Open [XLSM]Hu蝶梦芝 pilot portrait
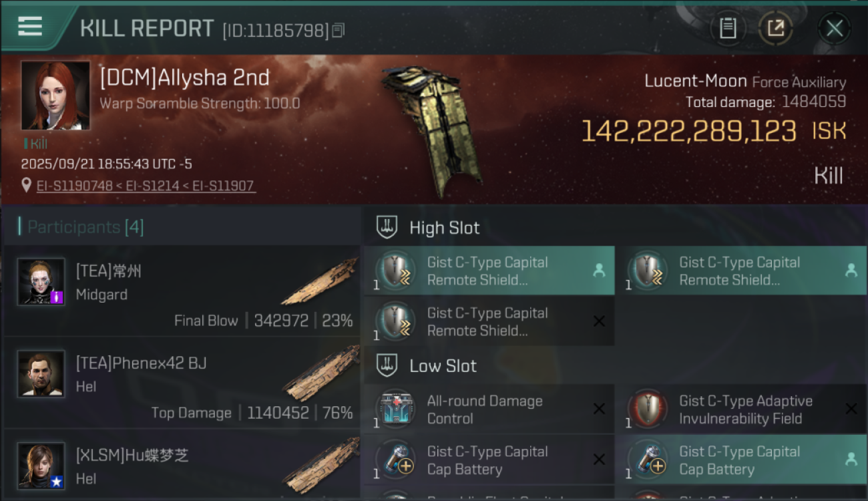 pos(41,466)
